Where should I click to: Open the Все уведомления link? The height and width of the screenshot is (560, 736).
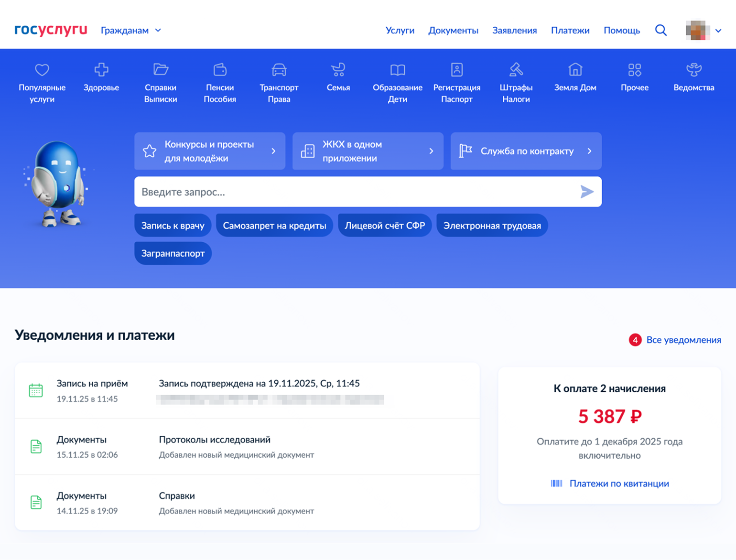[683, 340]
